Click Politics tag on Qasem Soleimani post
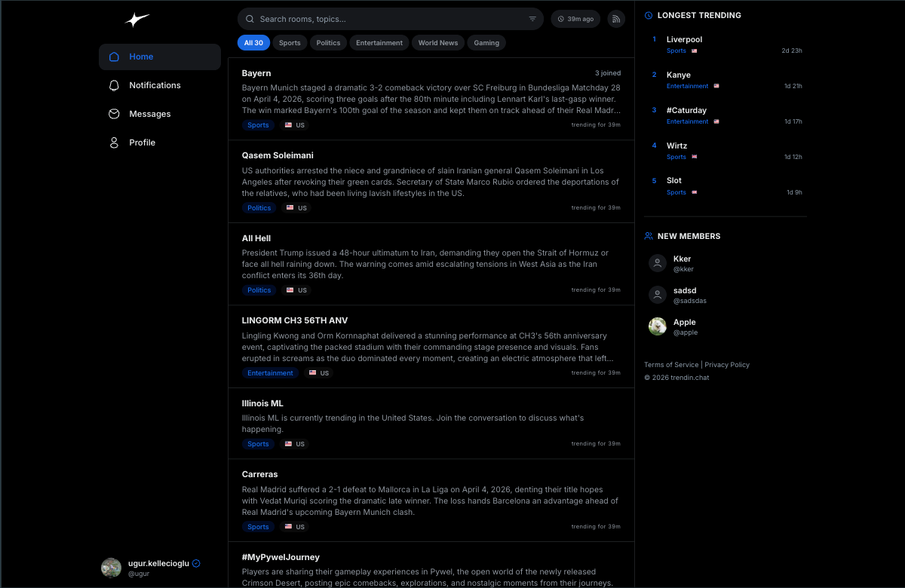 pos(259,208)
